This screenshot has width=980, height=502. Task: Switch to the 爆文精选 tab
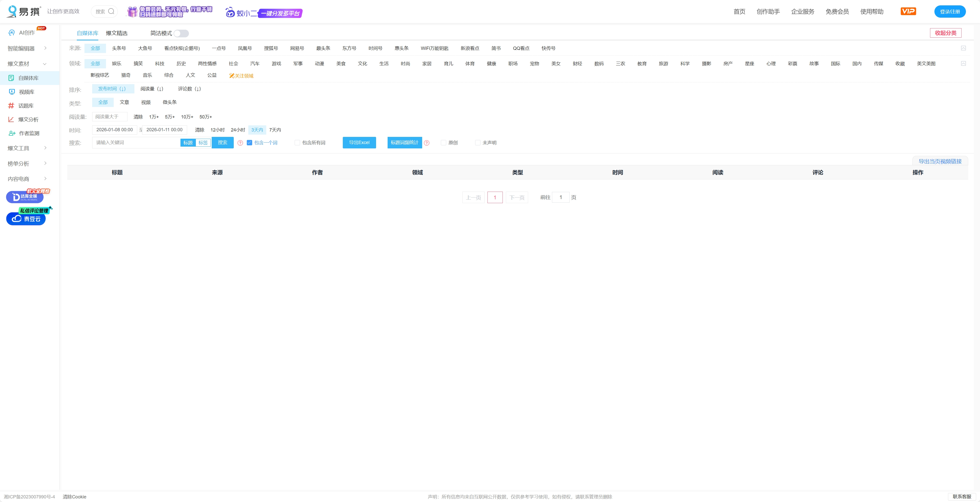(116, 33)
